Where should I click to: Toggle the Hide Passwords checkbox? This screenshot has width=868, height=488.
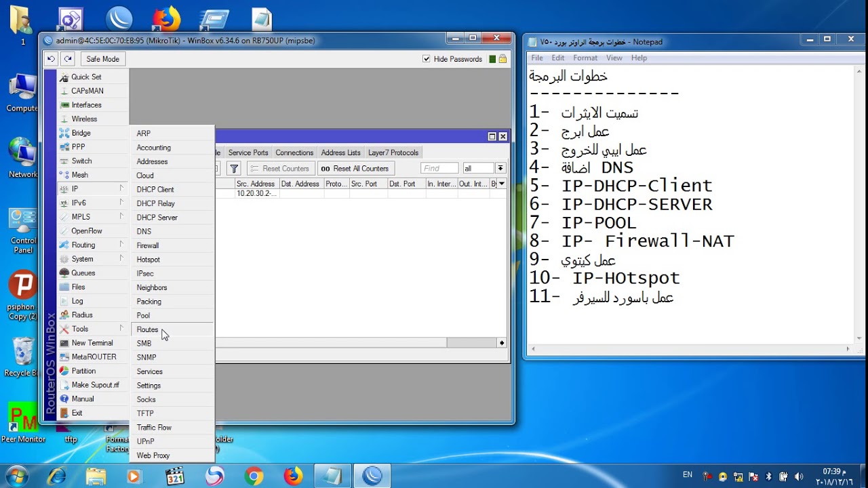pos(427,59)
